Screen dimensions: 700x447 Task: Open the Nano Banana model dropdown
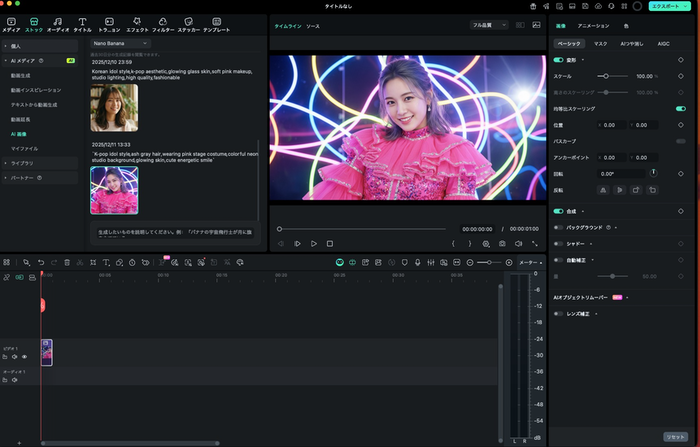(120, 43)
